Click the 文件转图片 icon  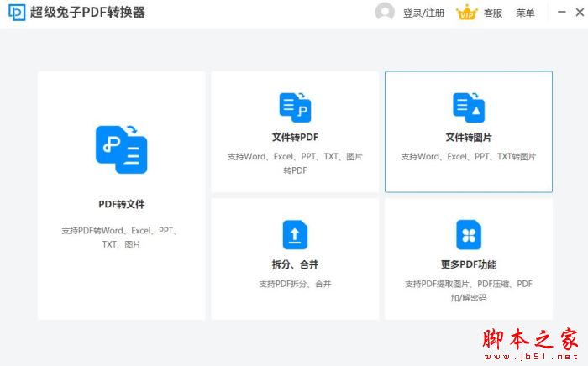pos(469,107)
